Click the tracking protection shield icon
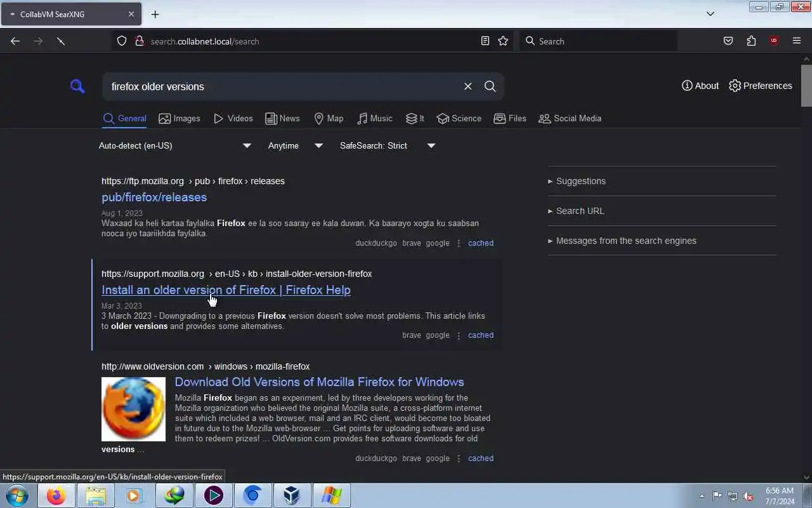 122,41
